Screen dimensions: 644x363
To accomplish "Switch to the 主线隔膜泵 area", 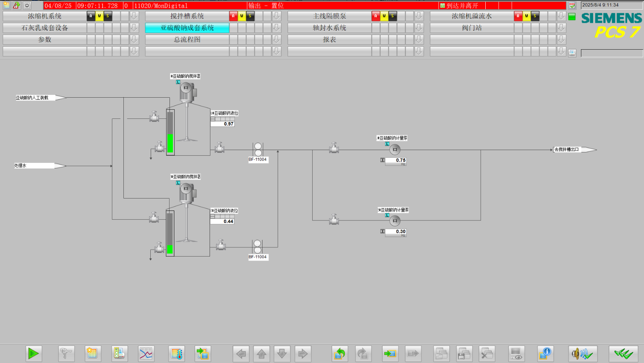I will [x=329, y=16].
